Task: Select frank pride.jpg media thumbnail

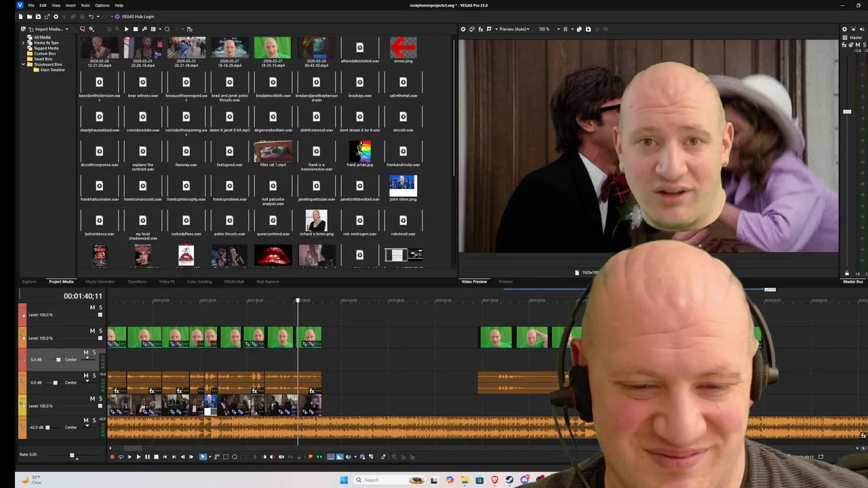Action: point(360,151)
